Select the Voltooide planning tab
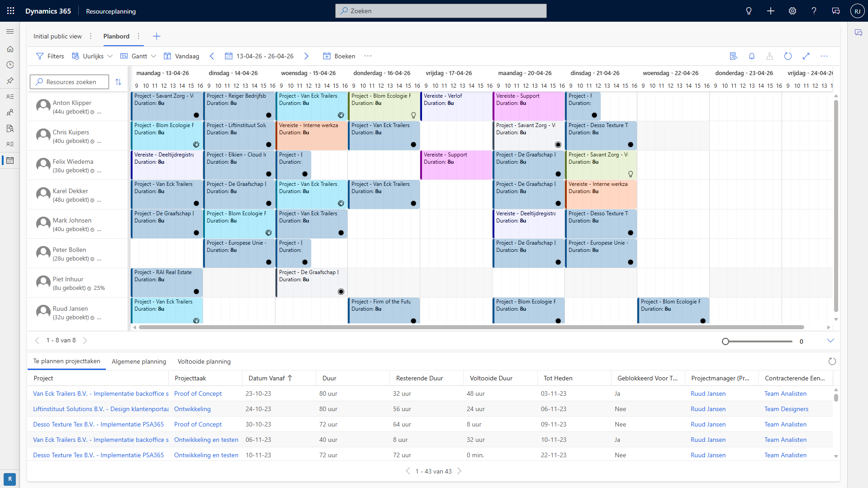Image resolution: width=868 pixels, height=488 pixels. click(x=204, y=361)
